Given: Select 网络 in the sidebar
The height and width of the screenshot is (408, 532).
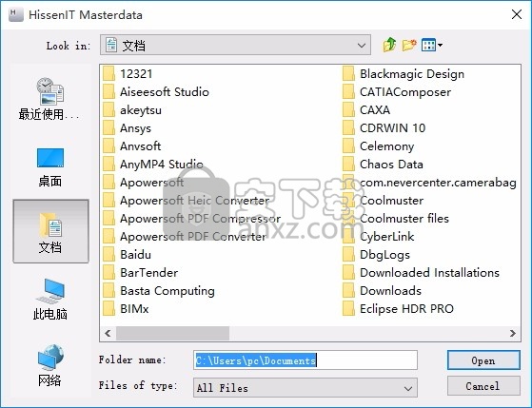Looking at the screenshot, I should point(49,365).
